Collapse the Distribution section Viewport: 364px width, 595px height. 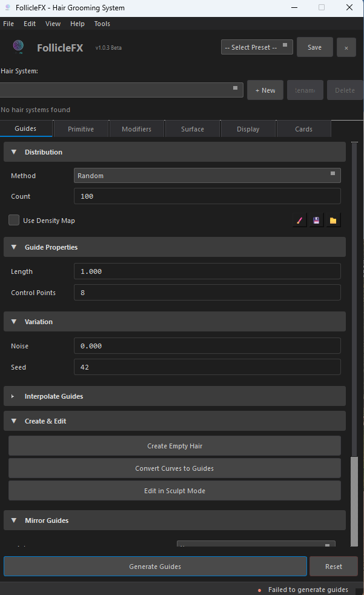174,152
